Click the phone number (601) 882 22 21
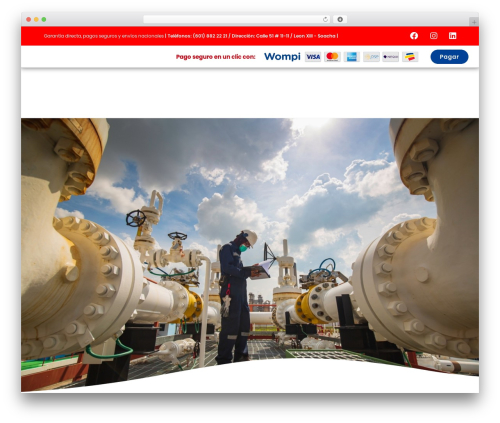The image size is (500, 423). 210,36
